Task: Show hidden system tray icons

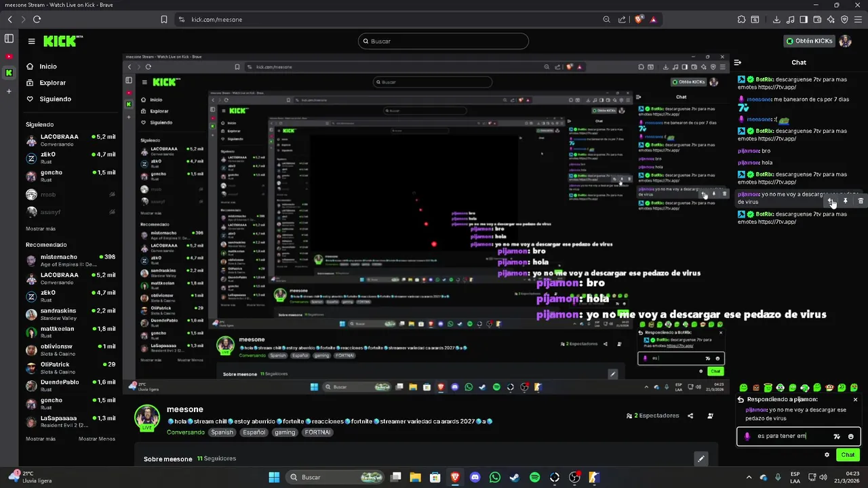Action: click(748, 477)
